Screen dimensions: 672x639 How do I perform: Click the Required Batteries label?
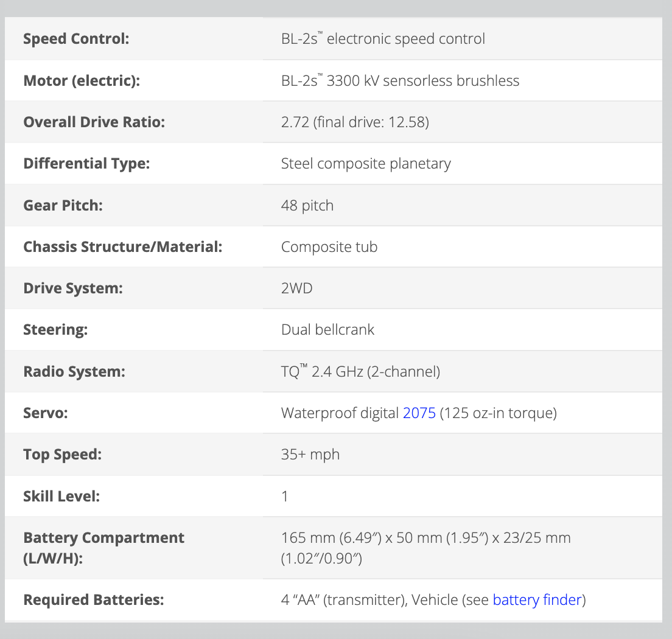click(x=94, y=600)
